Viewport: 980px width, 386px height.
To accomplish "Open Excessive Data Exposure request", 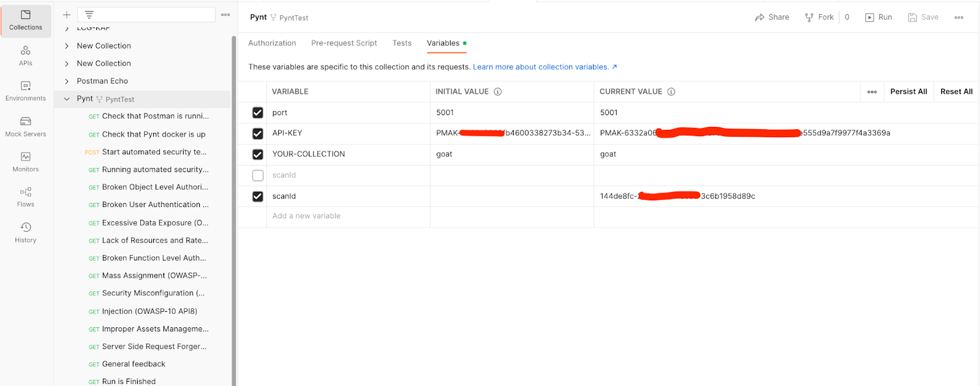I will point(148,223).
